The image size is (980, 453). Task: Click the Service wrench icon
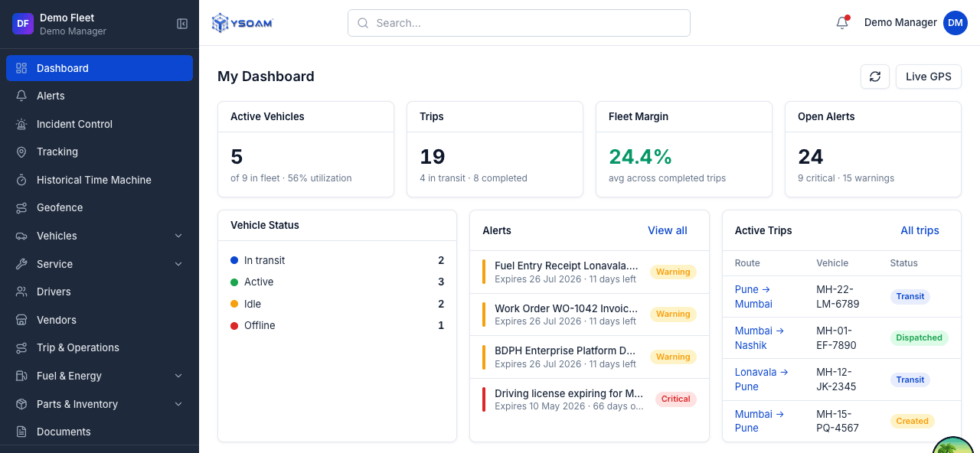coord(21,264)
